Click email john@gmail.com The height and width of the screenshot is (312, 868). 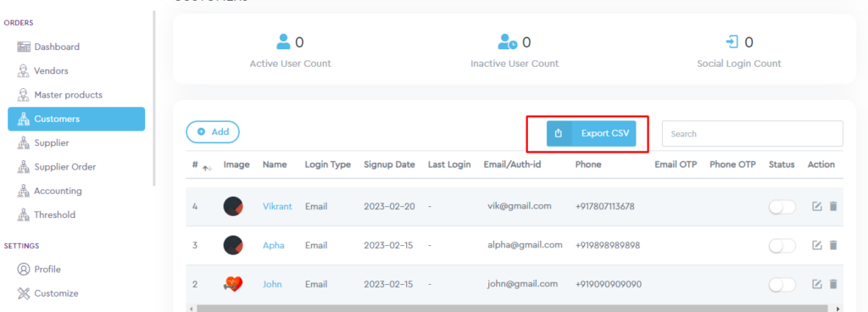(522, 283)
